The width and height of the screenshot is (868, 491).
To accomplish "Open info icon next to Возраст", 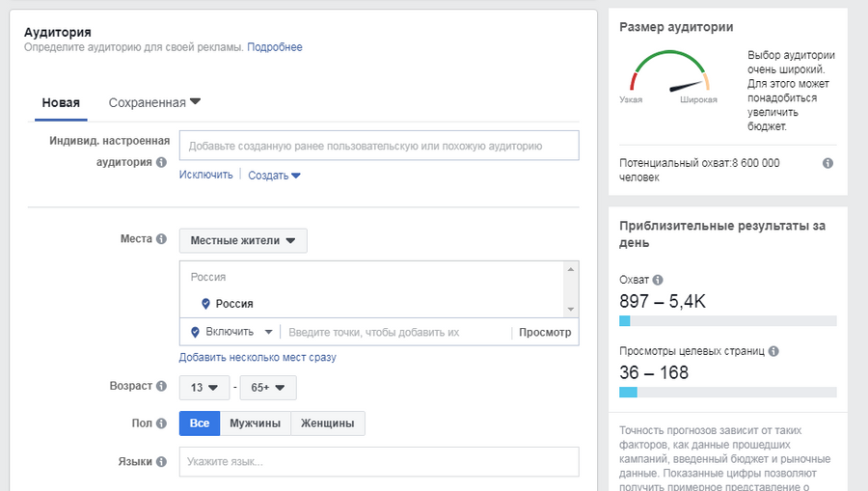I will click(x=161, y=386).
